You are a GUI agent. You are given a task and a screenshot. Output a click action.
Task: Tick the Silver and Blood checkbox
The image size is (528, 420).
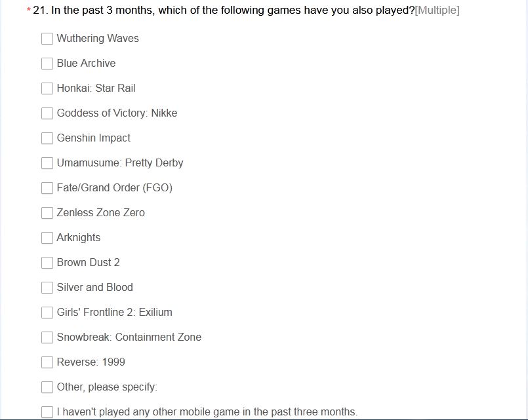pos(47,288)
